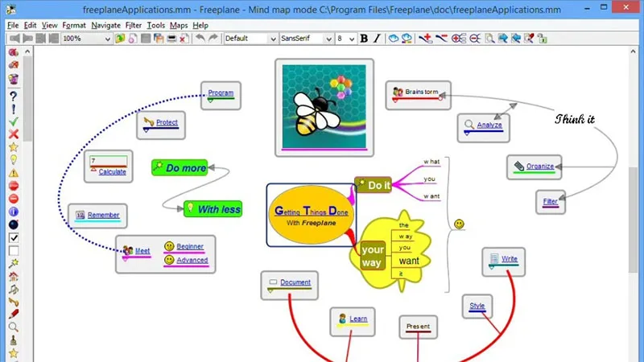Image resolution: width=644 pixels, height=362 pixels.
Task: Click the Remember node link
Action: tap(103, 215)
